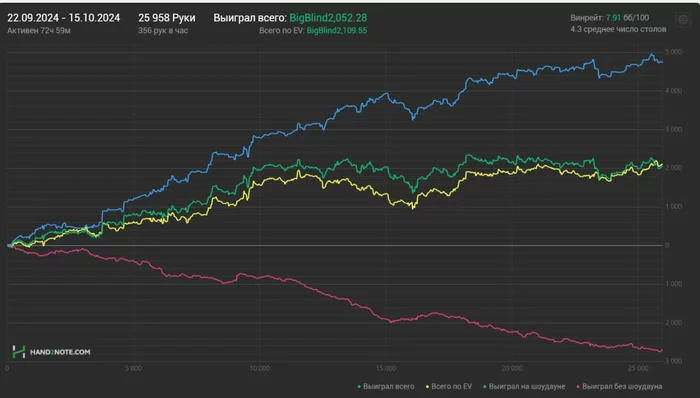Toggle the 'Выиграл без шоудауна' legend series

tap(619, 386)
